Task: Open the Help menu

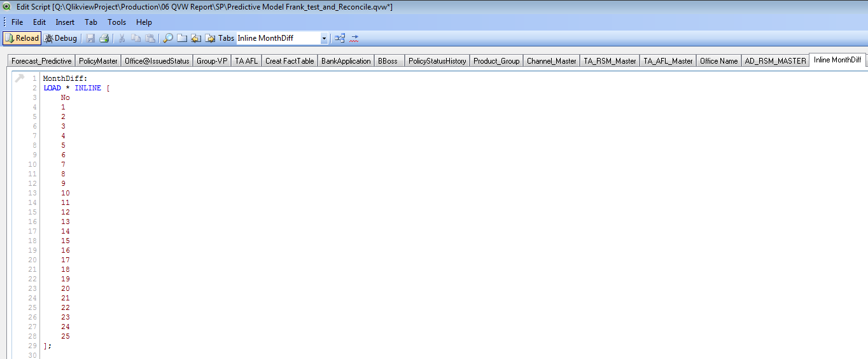Action: tap(144, 22)
